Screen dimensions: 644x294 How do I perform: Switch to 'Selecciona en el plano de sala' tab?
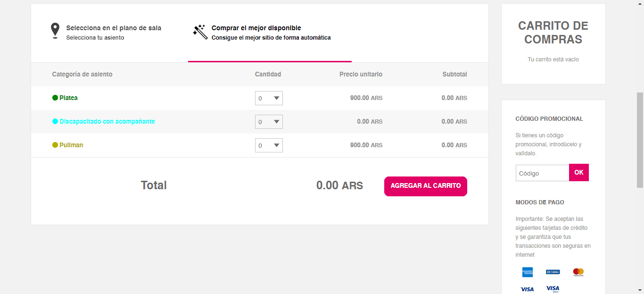[x=113, y=32]
